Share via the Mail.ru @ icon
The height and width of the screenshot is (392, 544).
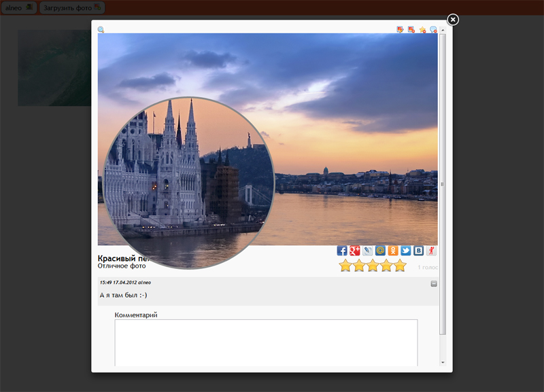click(x=380, y=251)
